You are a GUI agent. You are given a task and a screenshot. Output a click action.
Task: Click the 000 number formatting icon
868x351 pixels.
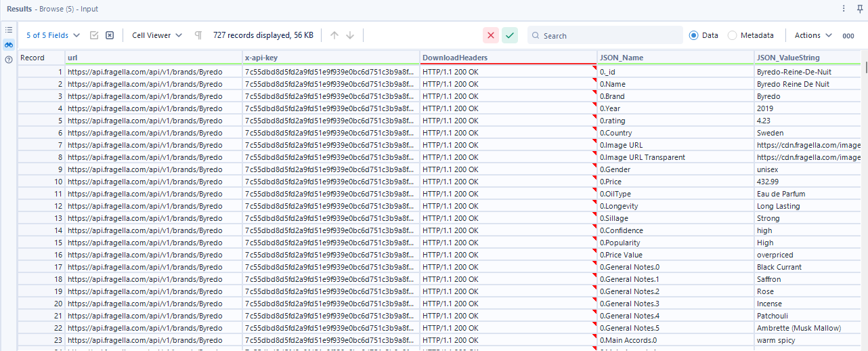click(x=848, y=36)
